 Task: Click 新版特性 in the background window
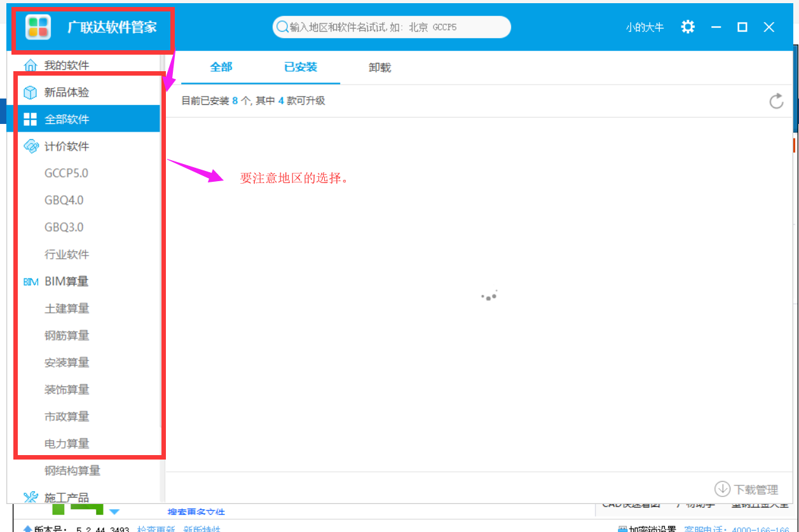(202, 529)
